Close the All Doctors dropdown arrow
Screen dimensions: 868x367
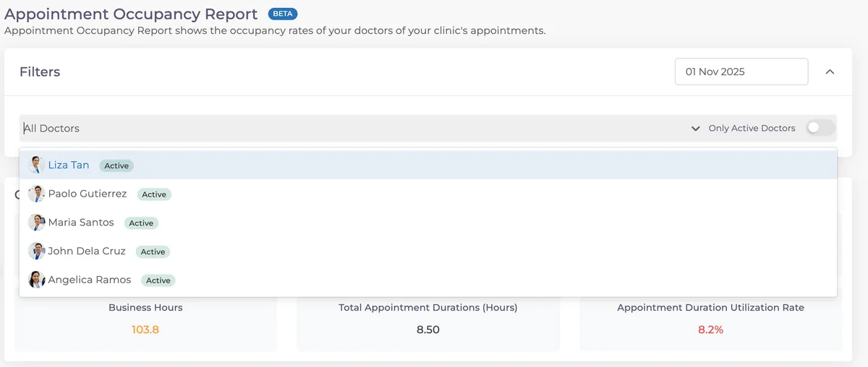pyautogui.click(x=695, y=129)
